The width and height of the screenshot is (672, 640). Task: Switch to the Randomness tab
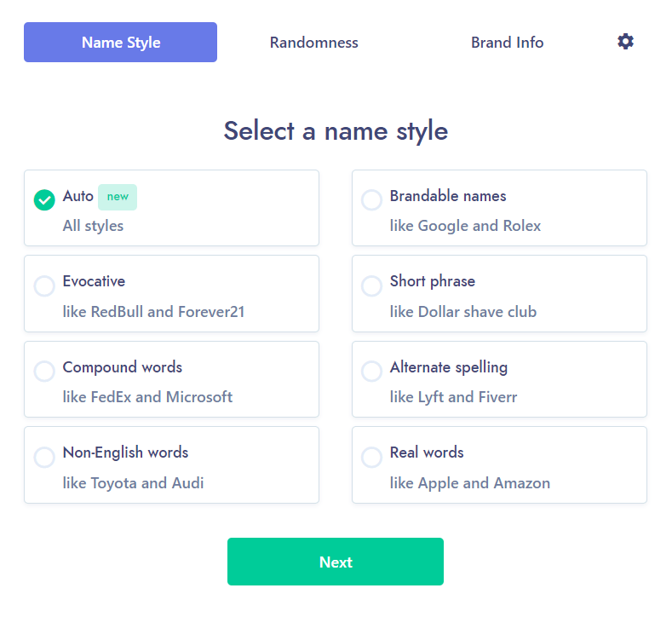[314, 43]
